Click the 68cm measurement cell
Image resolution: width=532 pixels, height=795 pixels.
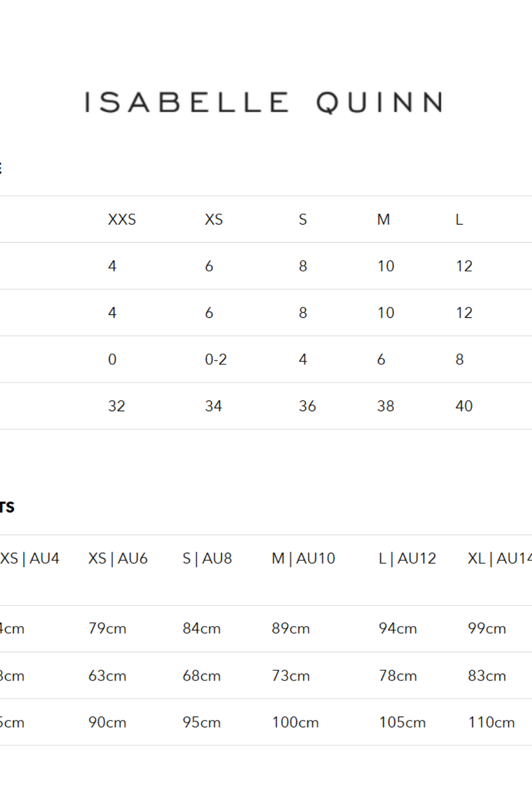pyautogui.click(x=202, y=676)
